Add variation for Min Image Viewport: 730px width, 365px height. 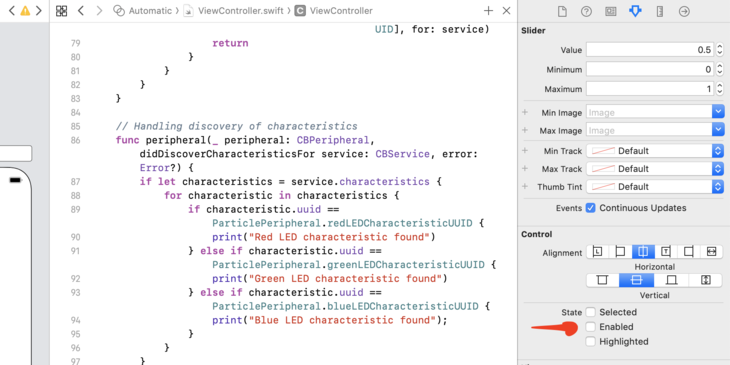525,112
